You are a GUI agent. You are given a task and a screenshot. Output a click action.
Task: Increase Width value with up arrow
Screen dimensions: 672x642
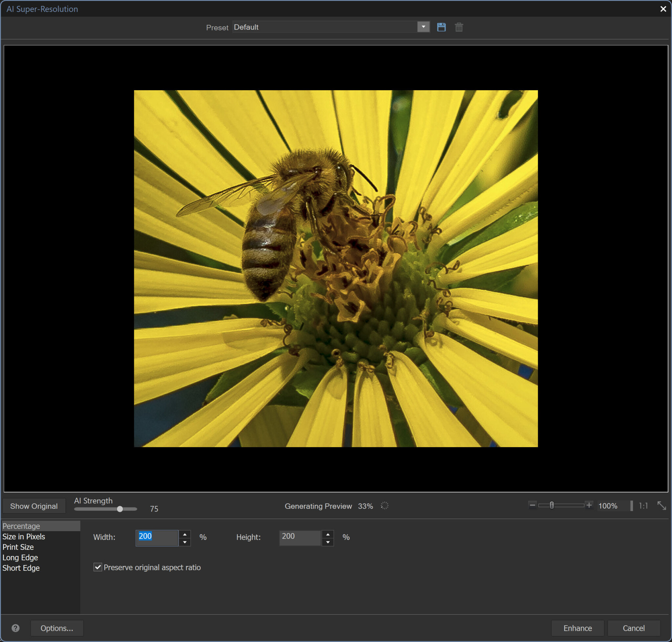pyautogui.click(x=185, y=534)
